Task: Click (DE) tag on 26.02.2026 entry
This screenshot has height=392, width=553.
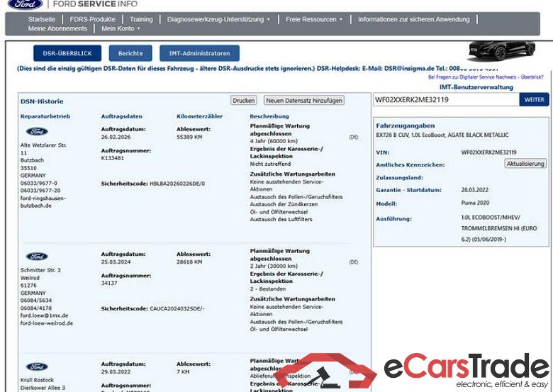Action: coord(353,137)
